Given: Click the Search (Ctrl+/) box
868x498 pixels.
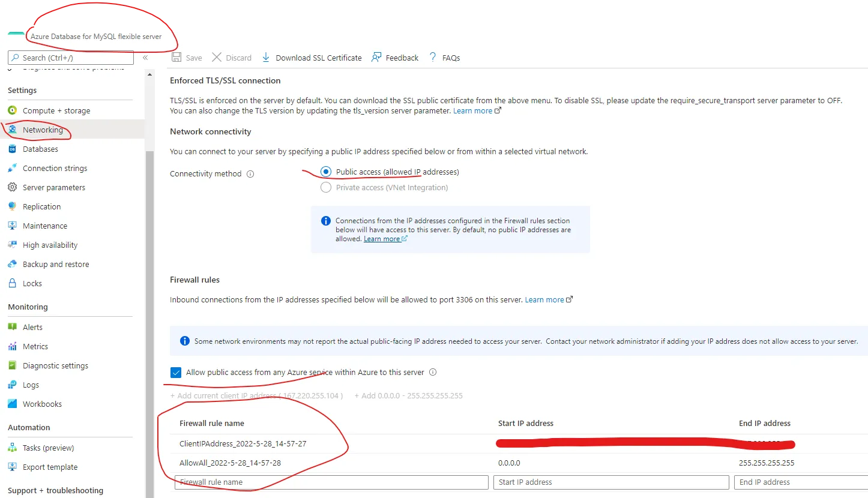Looking at the screenshot, I should click(x=71, y=58).
